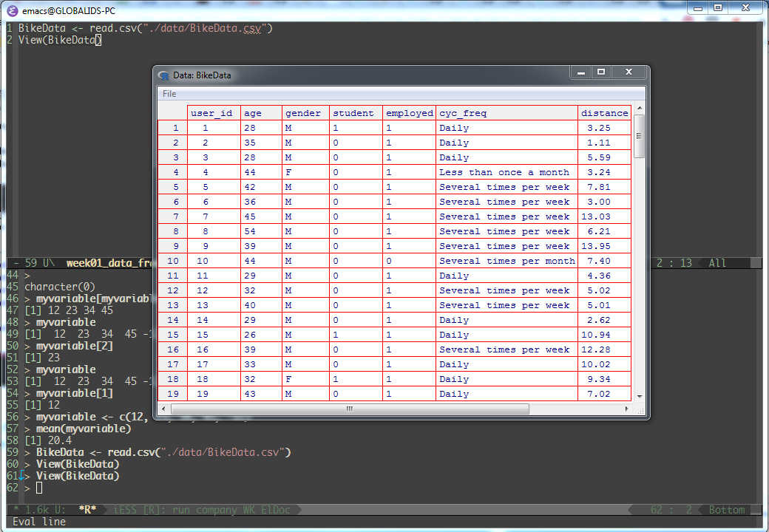The width and height of the screenshot is (769, 532).
Task: Click the character(0) output line
Action: pos(60,287)
